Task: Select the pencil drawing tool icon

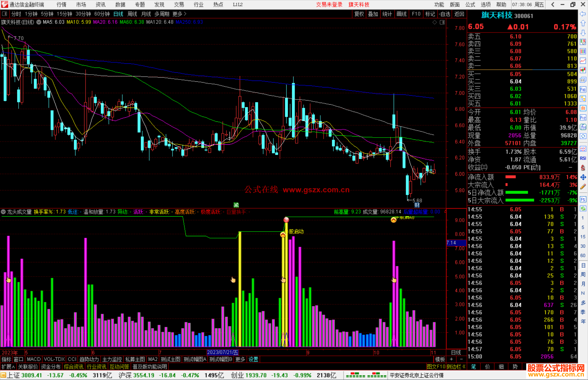Action: [x=583, y=187]
